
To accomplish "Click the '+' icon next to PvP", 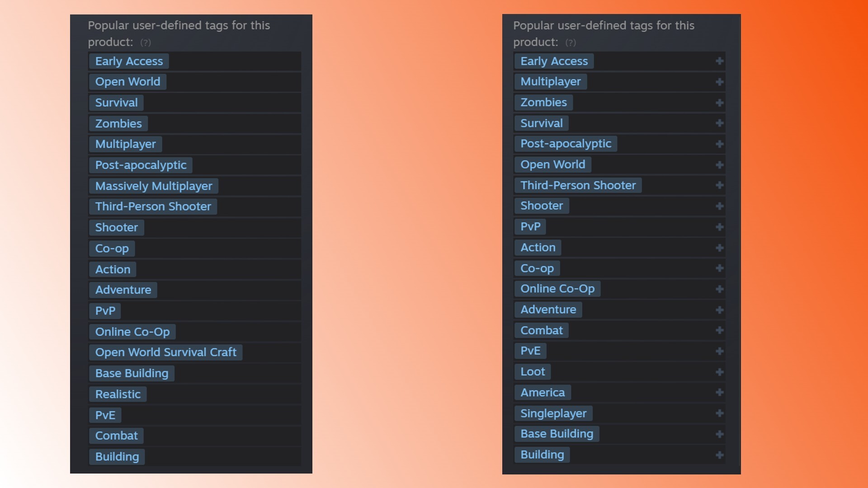I will point(720,226).
